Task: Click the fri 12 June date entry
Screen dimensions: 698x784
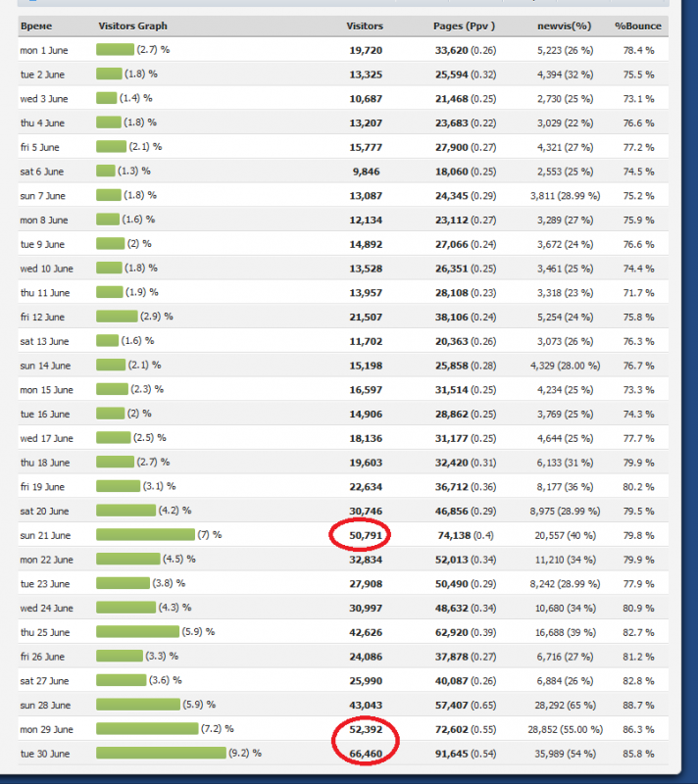Action: [44, 317]
